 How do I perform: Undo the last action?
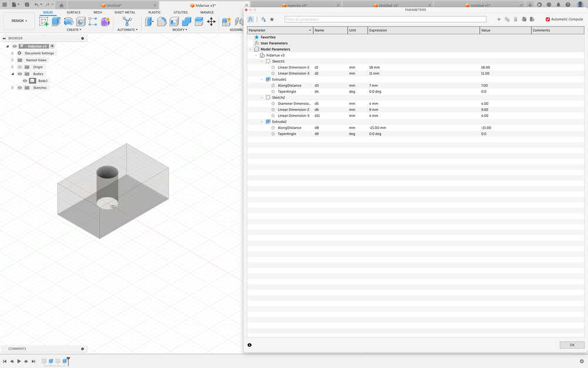point(37,5)
